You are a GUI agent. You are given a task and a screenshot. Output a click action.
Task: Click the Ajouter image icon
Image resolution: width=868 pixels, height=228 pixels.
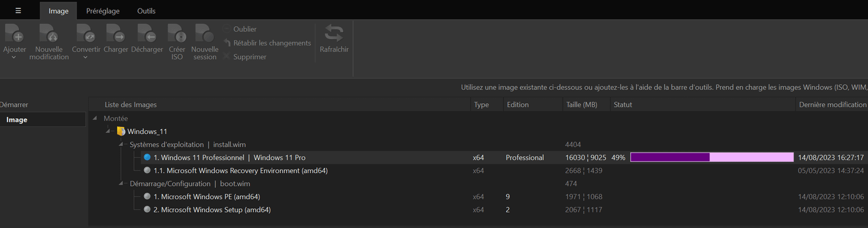click(14, 33)
